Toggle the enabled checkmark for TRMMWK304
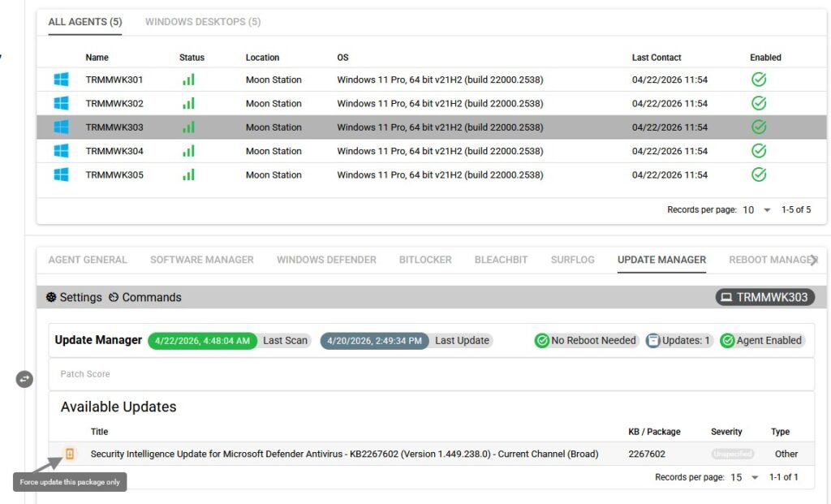The image size is (831, 504). pos(759,151)
